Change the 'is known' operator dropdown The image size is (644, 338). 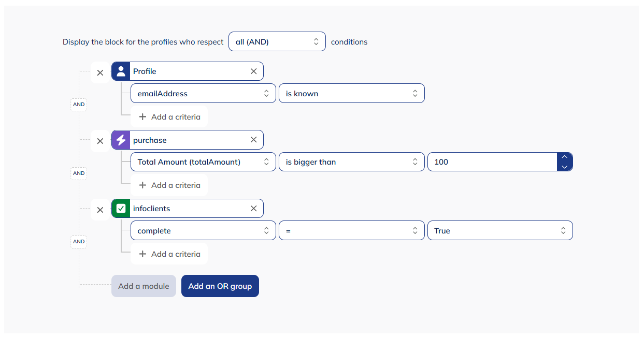coord(351,93)
